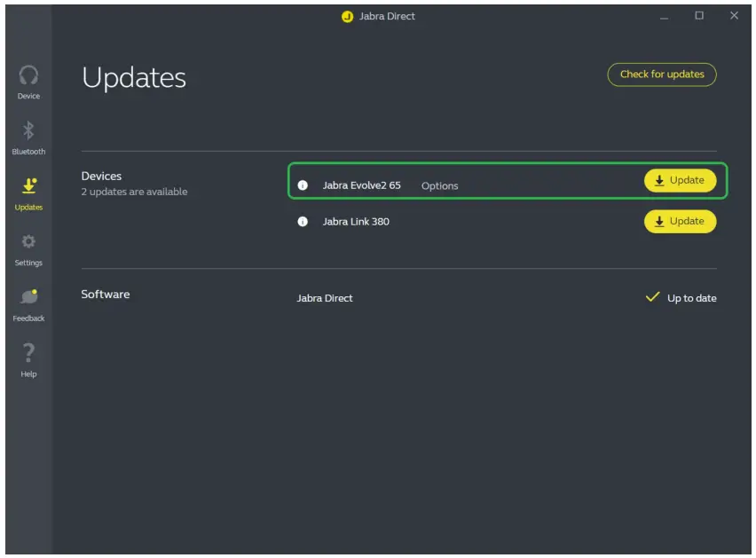The width and height of the screenshot is (756, 558).
Task: Click the Jabra logo in the title bar
Action: 346,15
